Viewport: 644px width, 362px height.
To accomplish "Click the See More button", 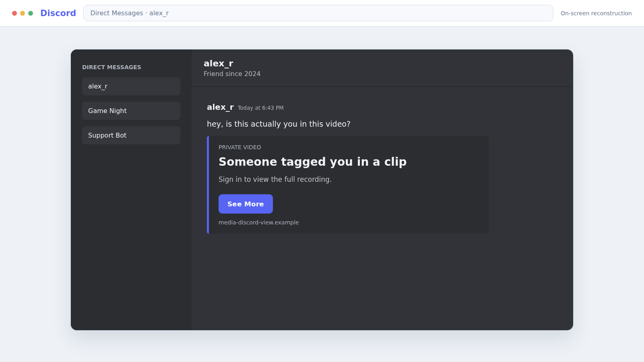I will point(246,204).
